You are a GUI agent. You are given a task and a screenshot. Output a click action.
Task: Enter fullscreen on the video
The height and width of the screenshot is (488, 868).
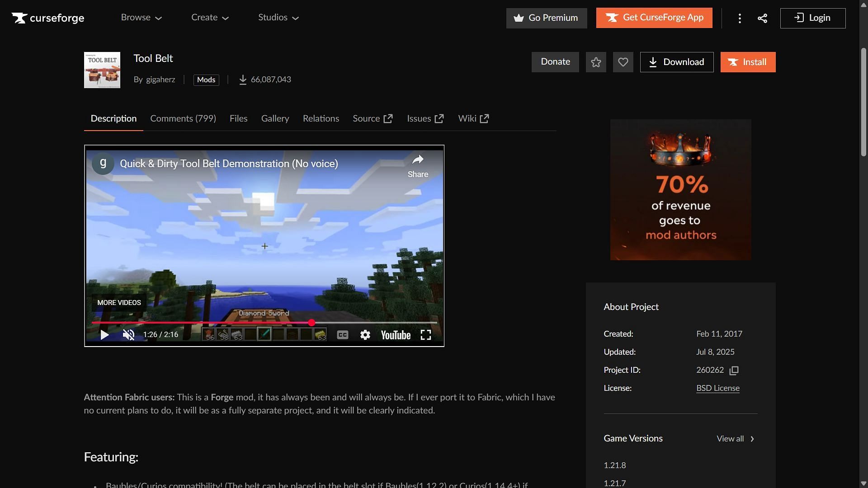point(425,335)
